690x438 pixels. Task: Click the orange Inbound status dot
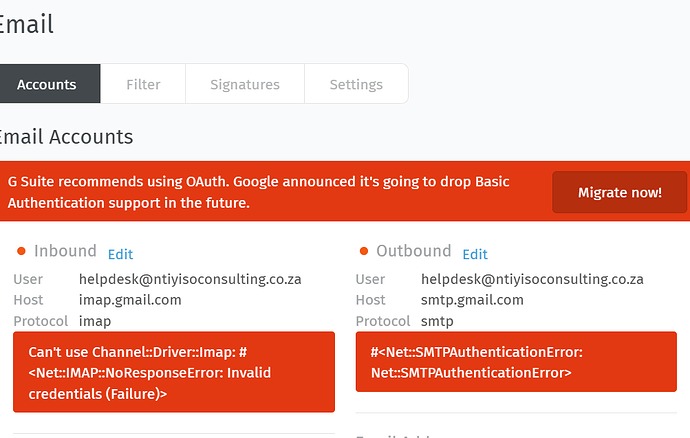tap(21, 251)
